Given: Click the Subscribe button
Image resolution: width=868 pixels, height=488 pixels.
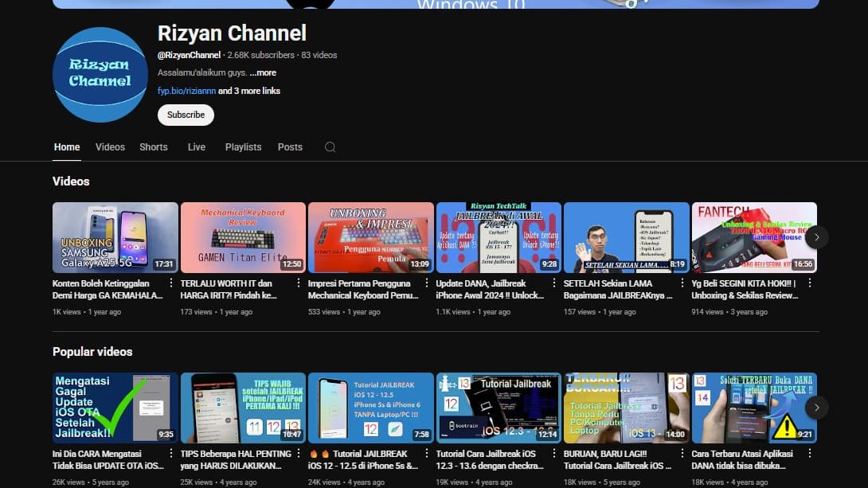Looking at the screenshot, I should pyautogui.click(x=186, y=115).
